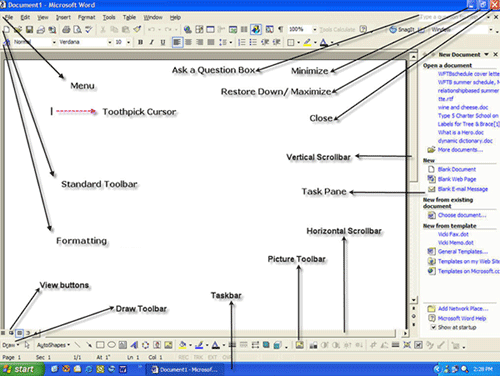Click the Select Objects pointer icon
This screenshot has width=500, height=376.
[27, 345]
